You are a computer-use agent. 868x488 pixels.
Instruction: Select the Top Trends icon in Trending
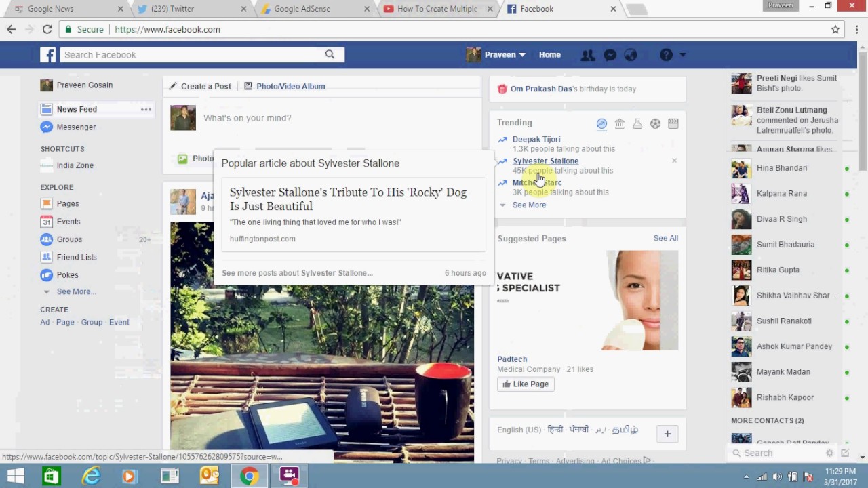tap(601, 123)
